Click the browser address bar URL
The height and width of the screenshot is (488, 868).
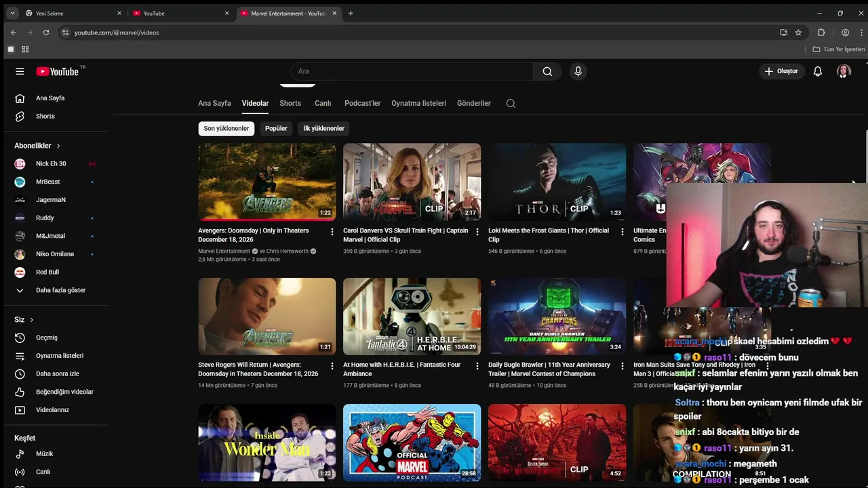[x=117, y=33]
